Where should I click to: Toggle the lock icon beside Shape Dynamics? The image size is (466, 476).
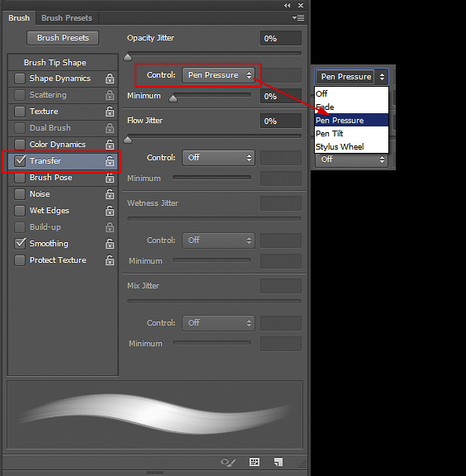point(110,79)
